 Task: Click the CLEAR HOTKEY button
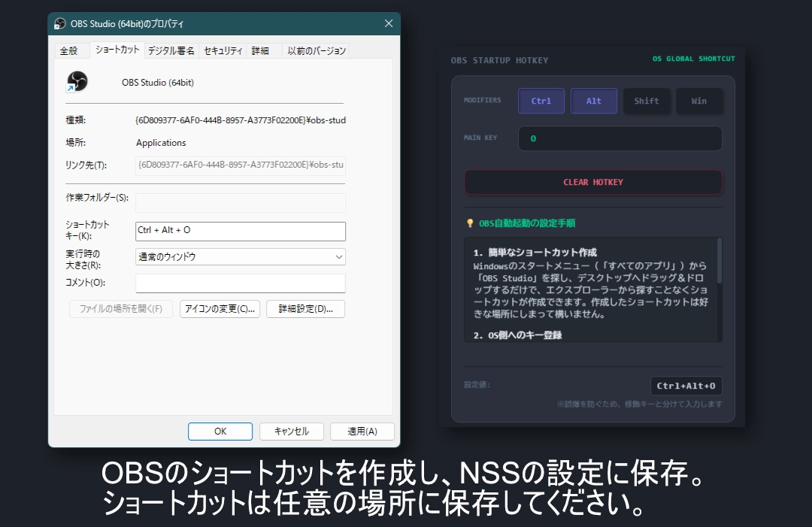(x=593, y=182)
